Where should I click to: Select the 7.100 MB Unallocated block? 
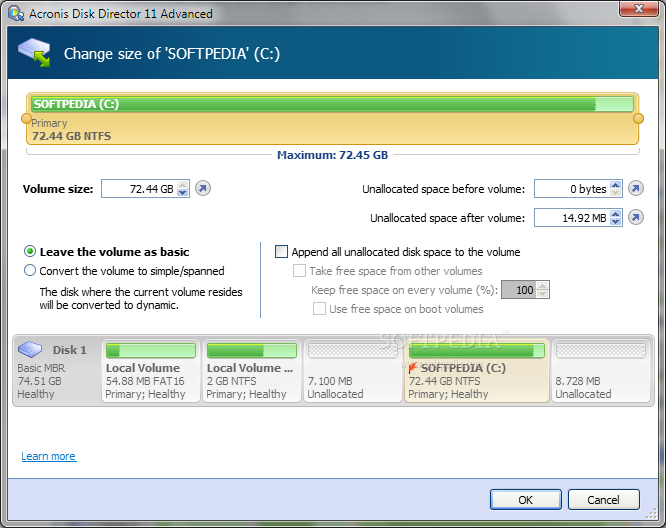point(353,370)
